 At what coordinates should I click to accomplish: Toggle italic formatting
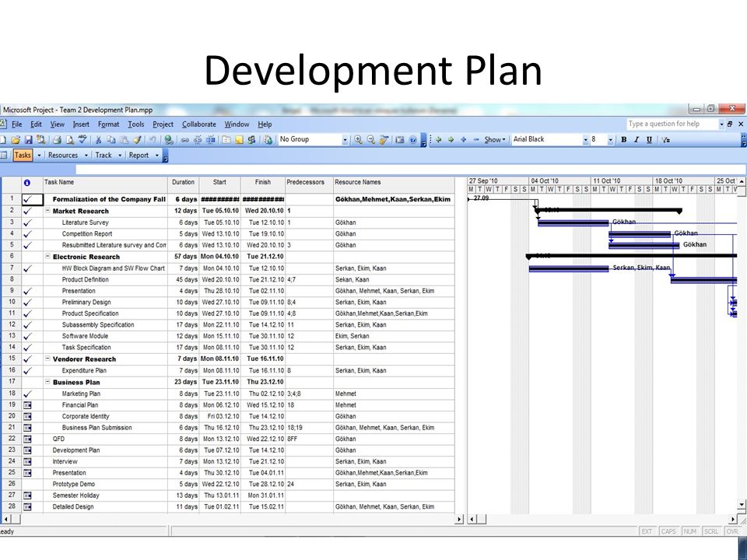(636, 139)
